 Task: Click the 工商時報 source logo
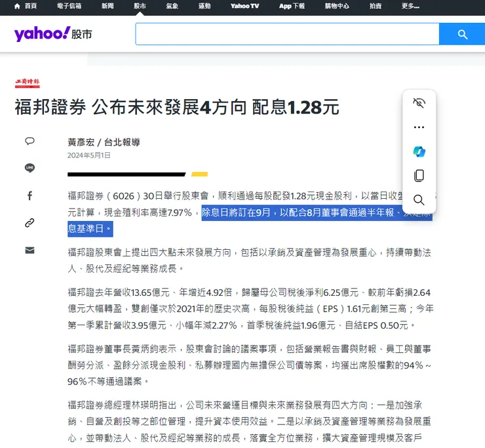tap(28, 83)
